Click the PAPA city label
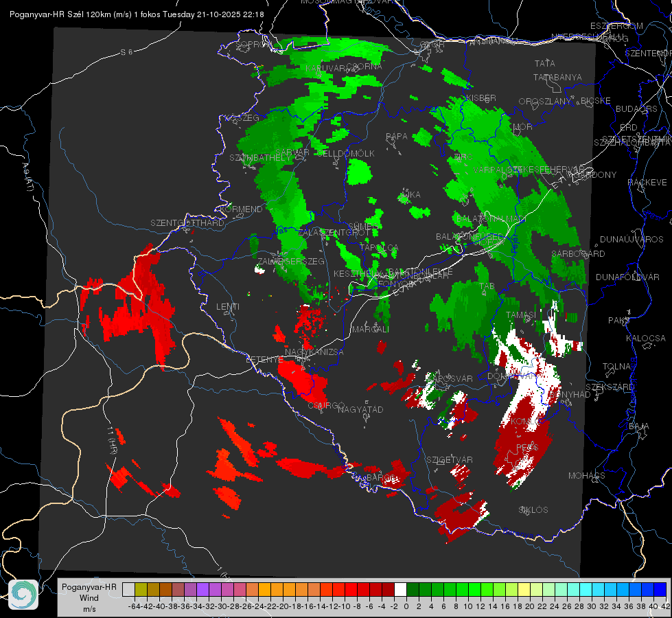Image resolution: width=672 pixels, height=618 pixels. click(397, 137)
